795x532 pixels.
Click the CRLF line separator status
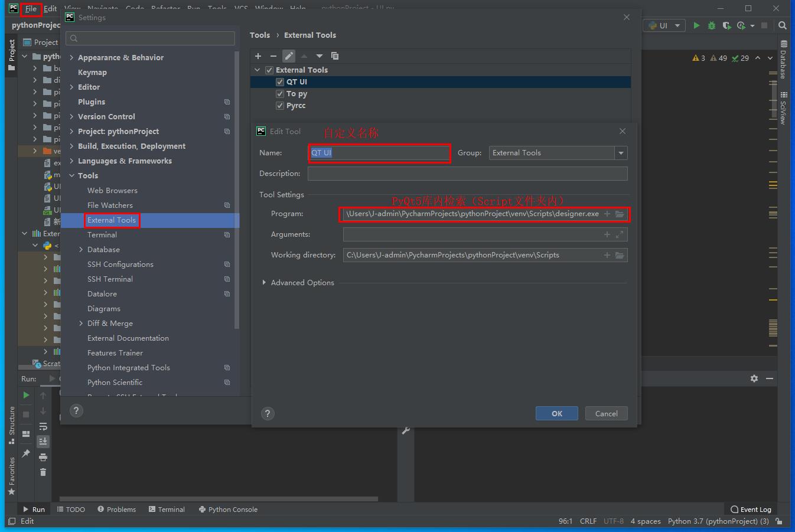[588, 521]
